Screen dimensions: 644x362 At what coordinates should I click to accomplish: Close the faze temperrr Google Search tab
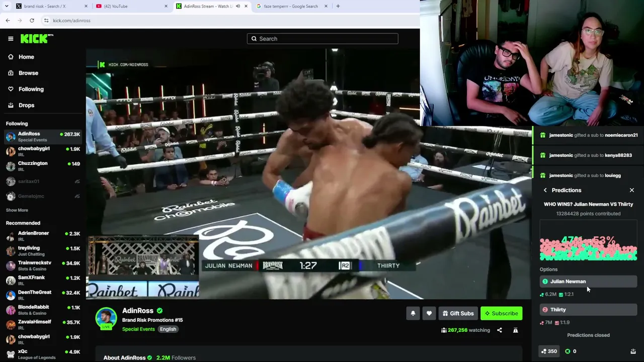pos(326,6)
